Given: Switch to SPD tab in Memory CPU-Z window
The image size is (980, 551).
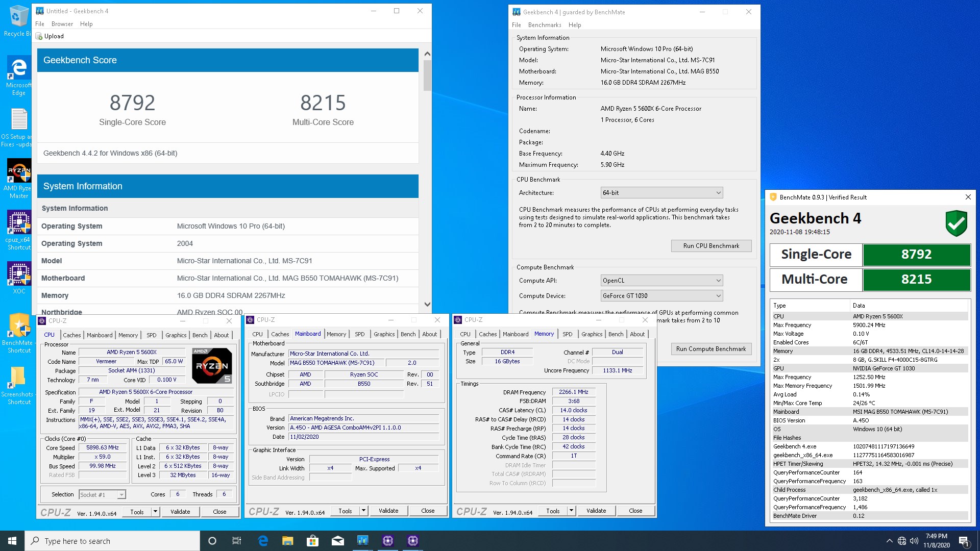Looking at the screenshot, I should coord(568,334).
